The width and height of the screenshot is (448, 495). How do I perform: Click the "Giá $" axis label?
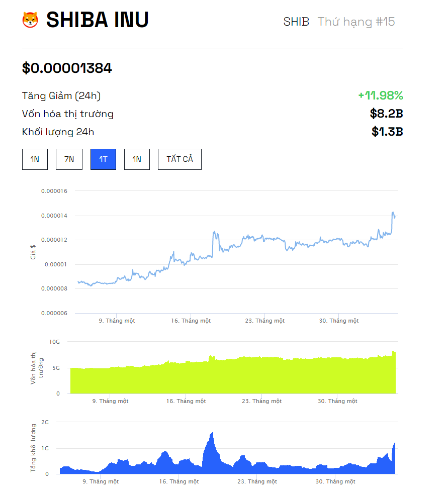pos(33,251)
